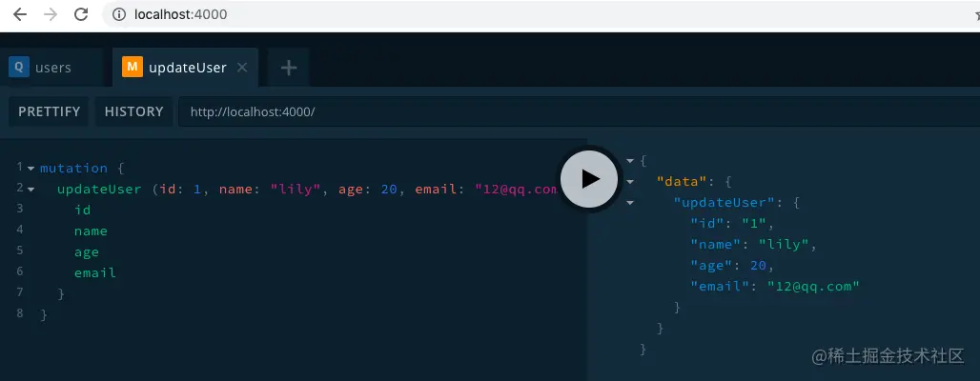The width and height of the screenshot is (980, 381).
Task: Click line number 8 in editor gutter
Action: coord(20,313)
